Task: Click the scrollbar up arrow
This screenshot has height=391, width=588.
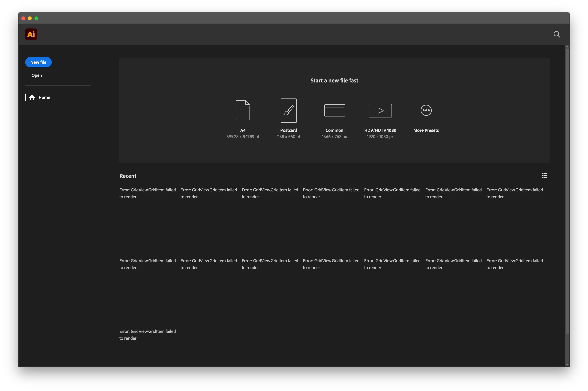Action: tap(567, 47)
